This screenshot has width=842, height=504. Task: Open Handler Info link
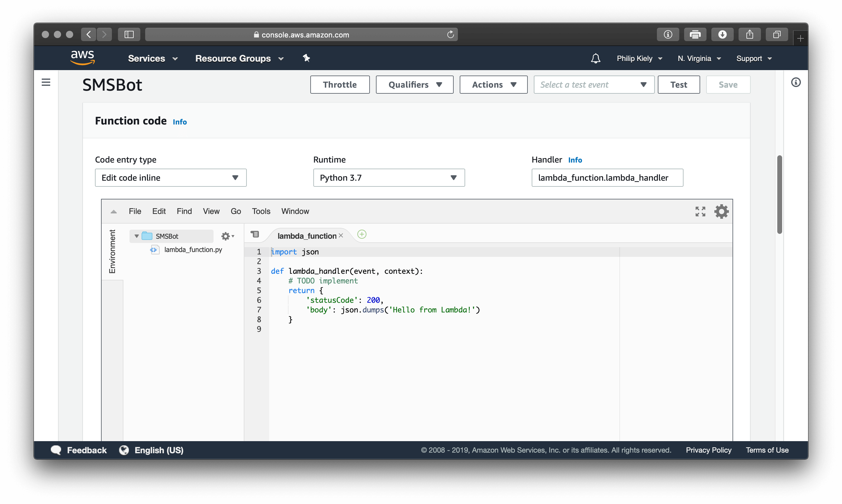click(x=575, y=160)
